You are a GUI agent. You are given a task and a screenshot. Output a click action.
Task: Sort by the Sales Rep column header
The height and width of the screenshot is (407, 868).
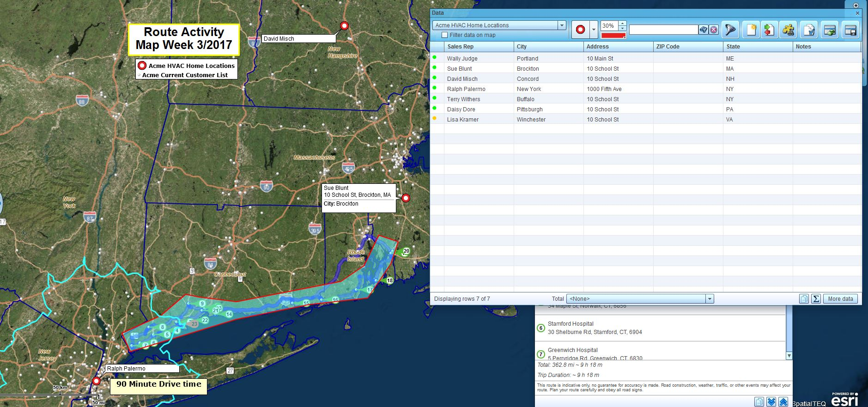point(478,47)
